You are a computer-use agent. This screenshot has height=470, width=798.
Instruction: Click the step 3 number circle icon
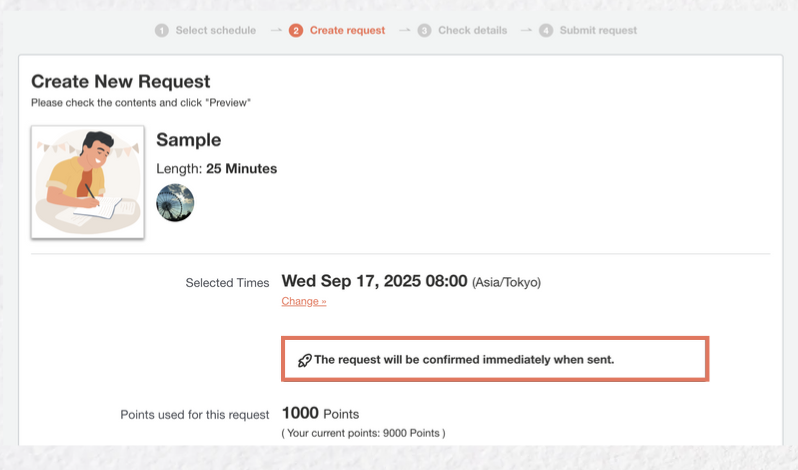click(424, 31)
